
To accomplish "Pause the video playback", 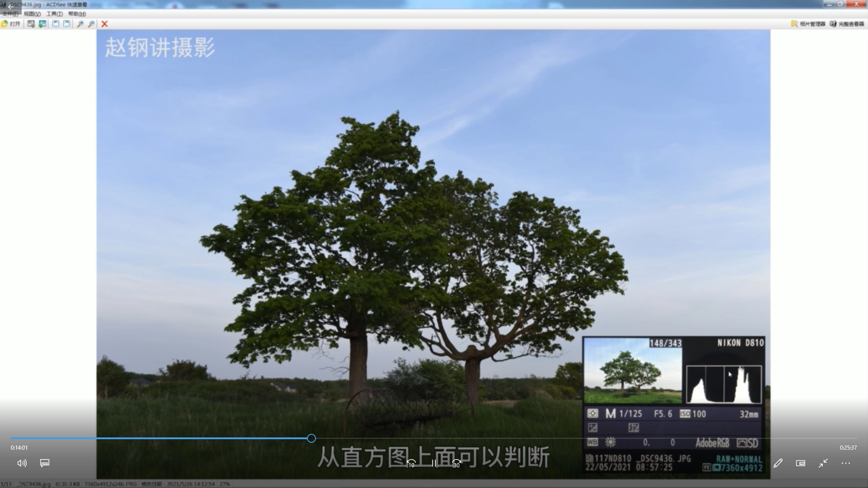I will pos(434,463).
